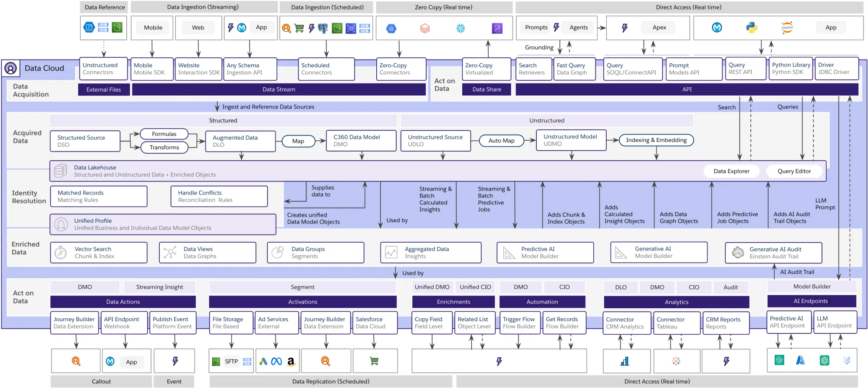Click the Vector Search box

(x=99, y=252)
